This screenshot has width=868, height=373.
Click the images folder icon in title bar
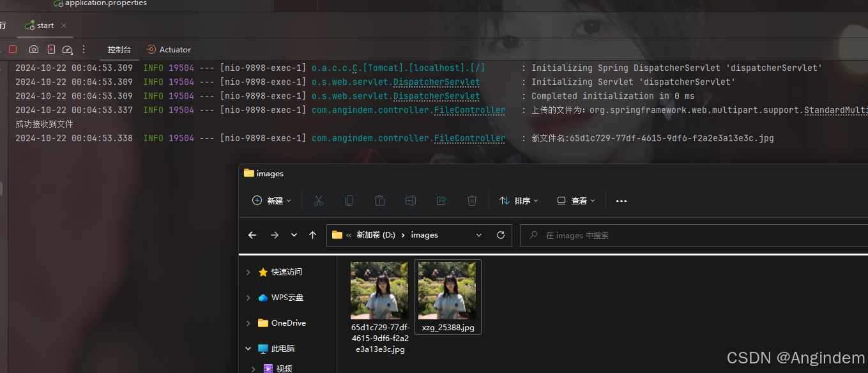tap(249, 173)
